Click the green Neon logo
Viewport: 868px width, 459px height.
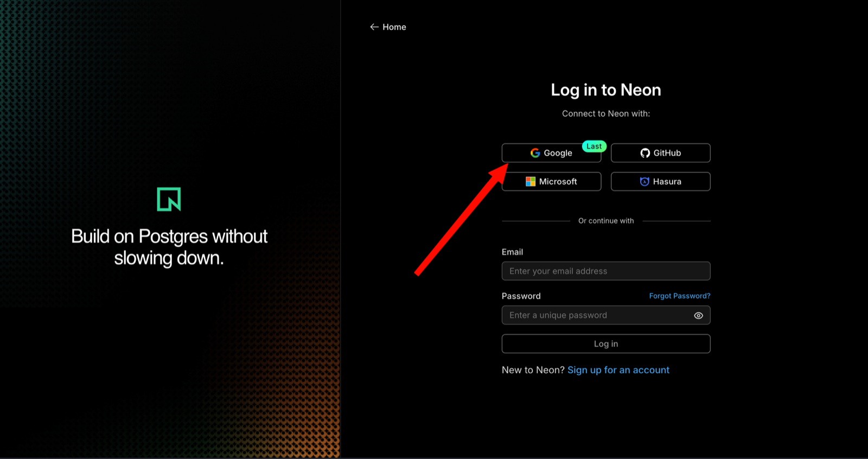[169, 199]
